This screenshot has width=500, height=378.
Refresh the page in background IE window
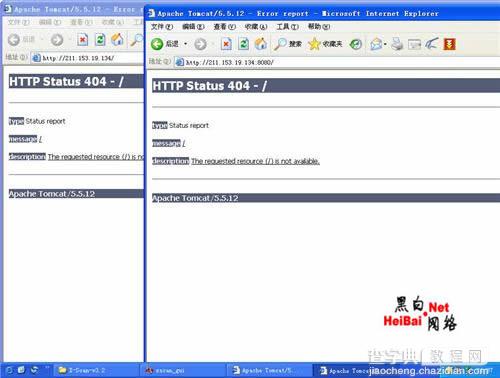coord(100,40)
